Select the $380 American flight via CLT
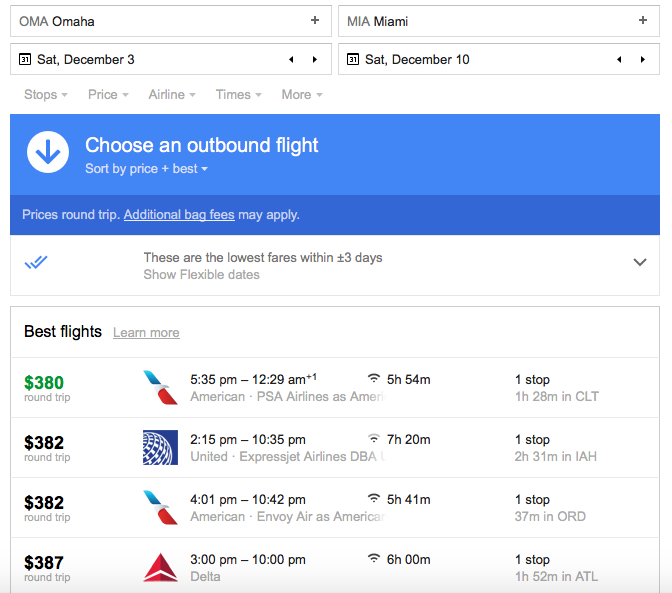Image resolution: width=672 pixels, height=593 pixels. [335, 388]
